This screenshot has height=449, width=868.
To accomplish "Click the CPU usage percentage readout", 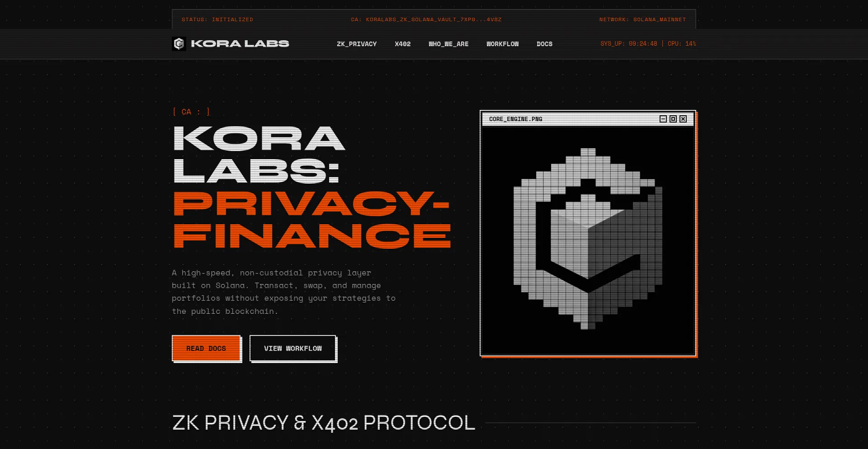I will pyautogui.click(x=682, y=44).
